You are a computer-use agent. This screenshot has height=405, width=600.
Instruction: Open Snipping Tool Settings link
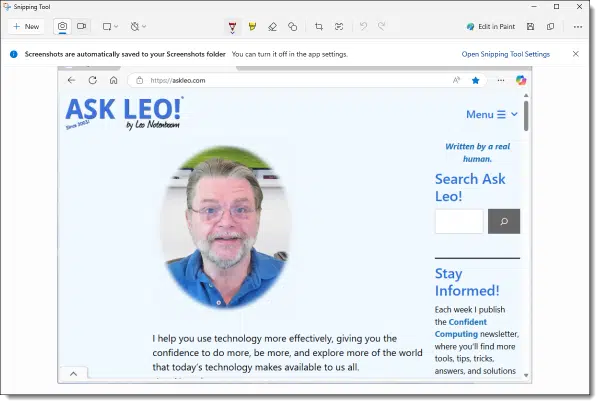coord(505,54)
